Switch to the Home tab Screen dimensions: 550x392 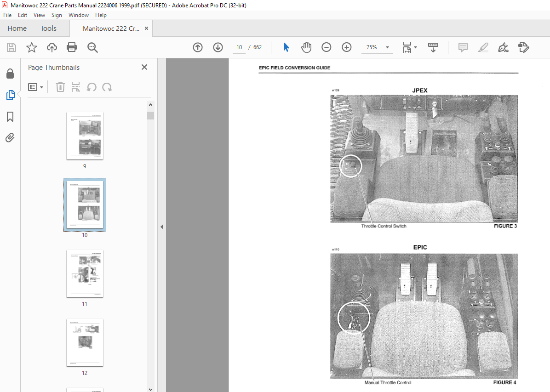[17, 28]
